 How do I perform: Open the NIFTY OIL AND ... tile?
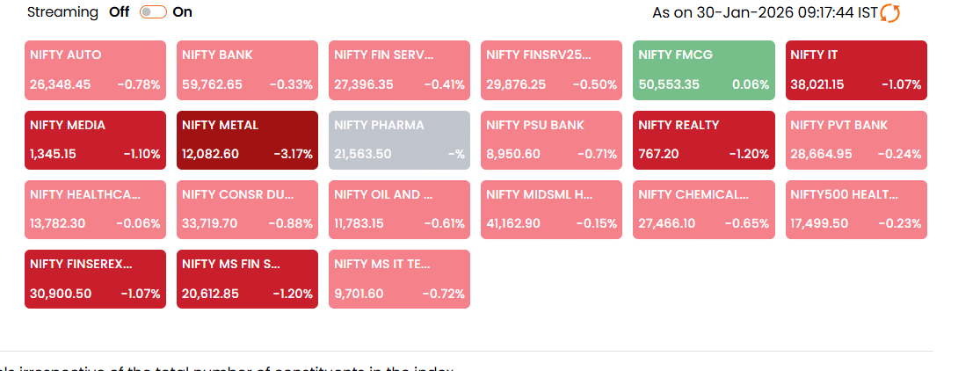[399, 209]
